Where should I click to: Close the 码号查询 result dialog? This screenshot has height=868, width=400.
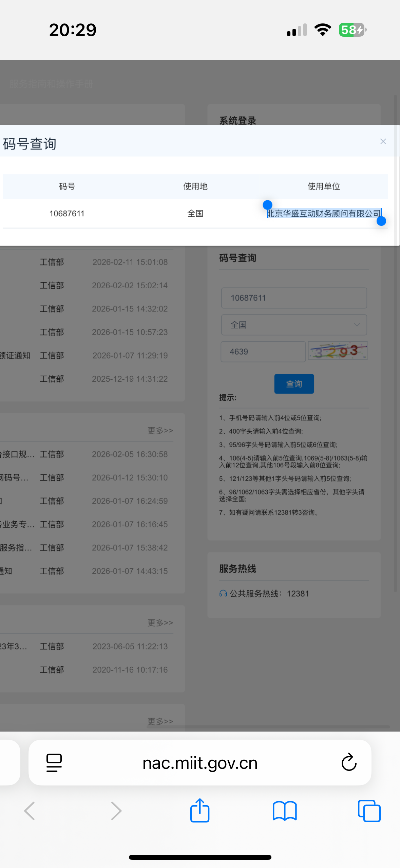pyautogui.click(x=383, y=142)
